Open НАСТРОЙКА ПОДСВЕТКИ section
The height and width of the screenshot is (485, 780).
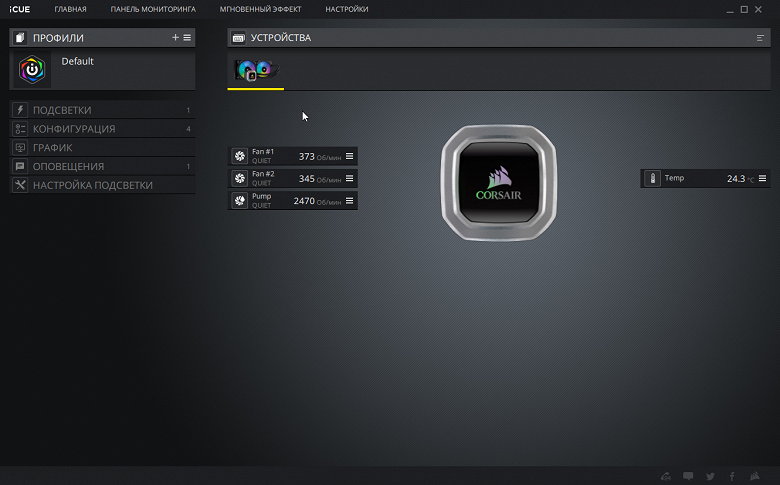pos(102,185)
